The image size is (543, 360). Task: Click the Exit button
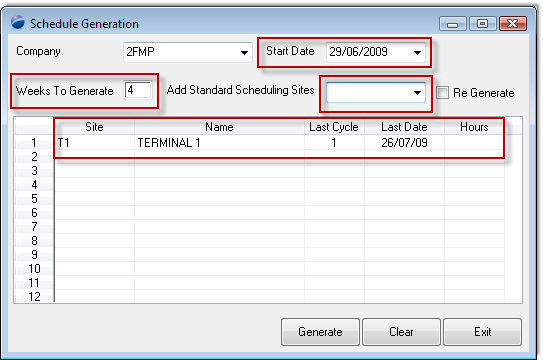coord(482,332)
